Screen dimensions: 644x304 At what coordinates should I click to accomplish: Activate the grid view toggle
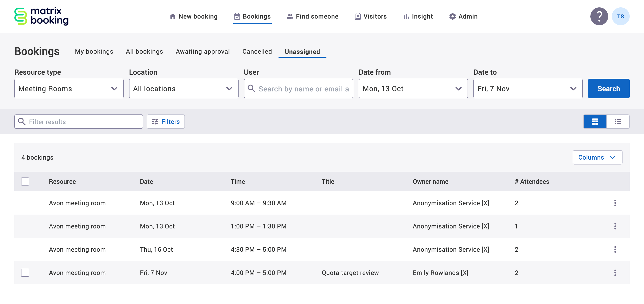point(595,122)
